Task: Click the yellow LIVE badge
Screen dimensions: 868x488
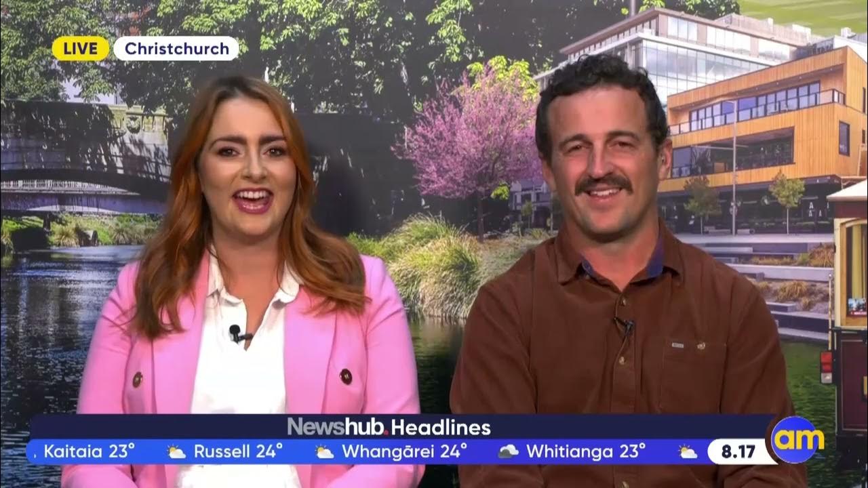Action: pos(80,49)
